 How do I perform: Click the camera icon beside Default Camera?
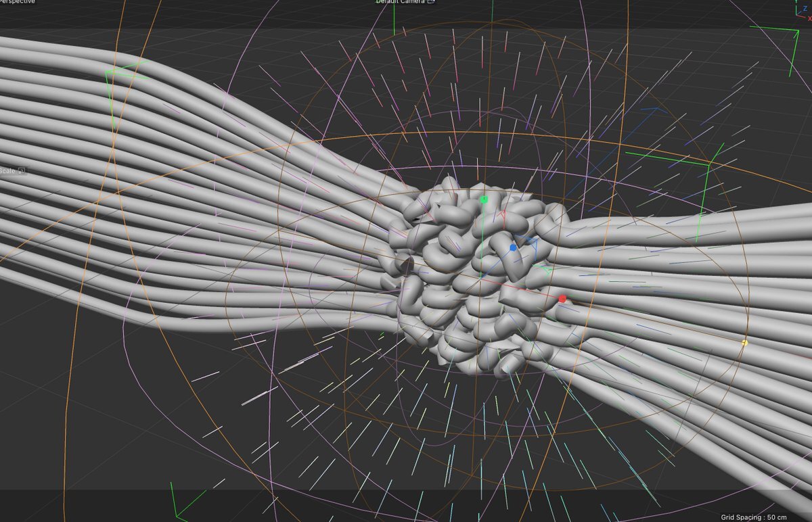[x=431, y=1]
